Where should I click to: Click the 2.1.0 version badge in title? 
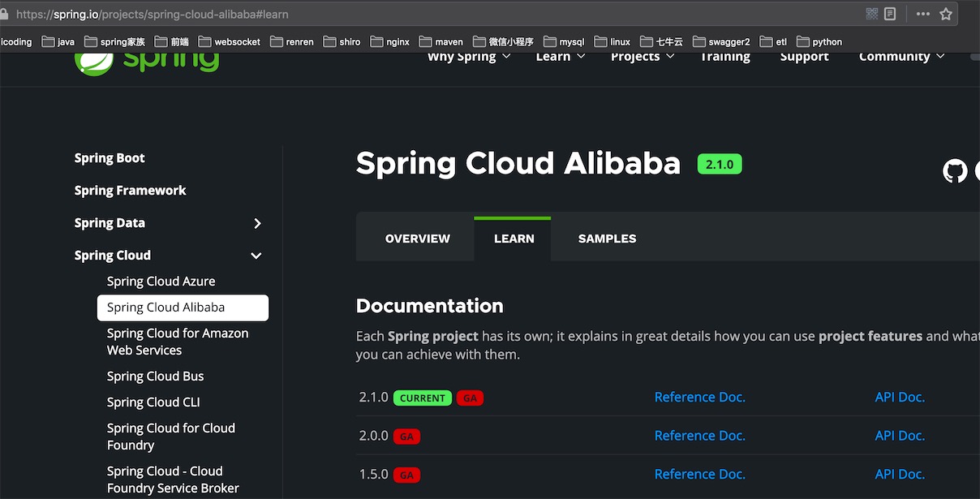point(720,164)
